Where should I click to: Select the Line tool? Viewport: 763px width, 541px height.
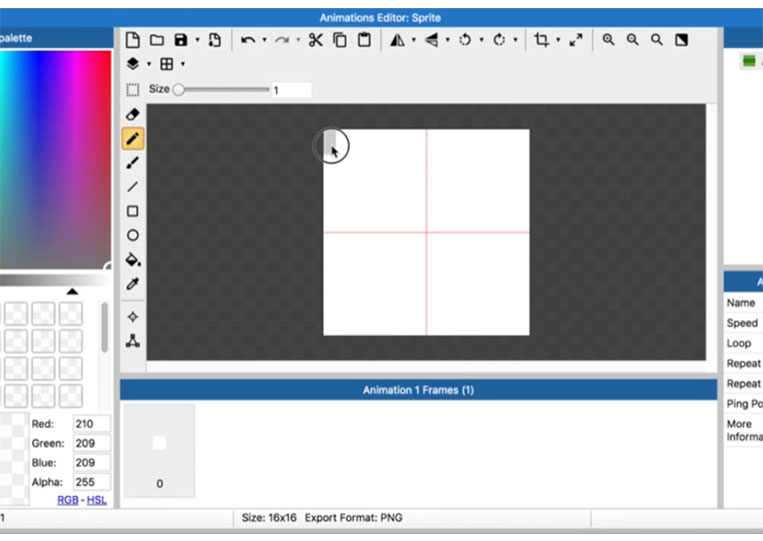(x=132, y=187)
